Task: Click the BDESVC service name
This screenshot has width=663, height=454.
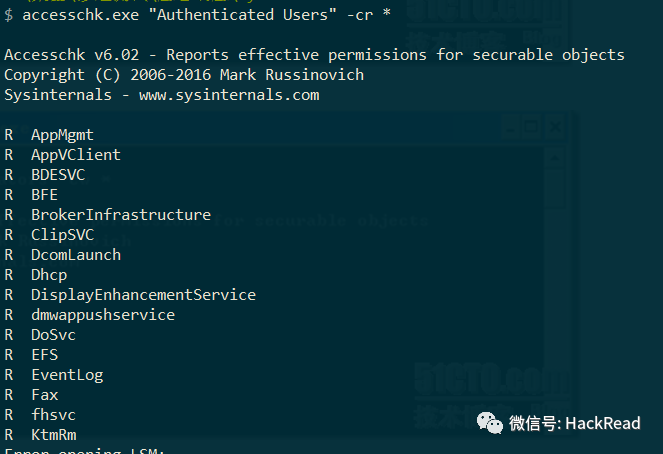Action: tap(58, 175)
